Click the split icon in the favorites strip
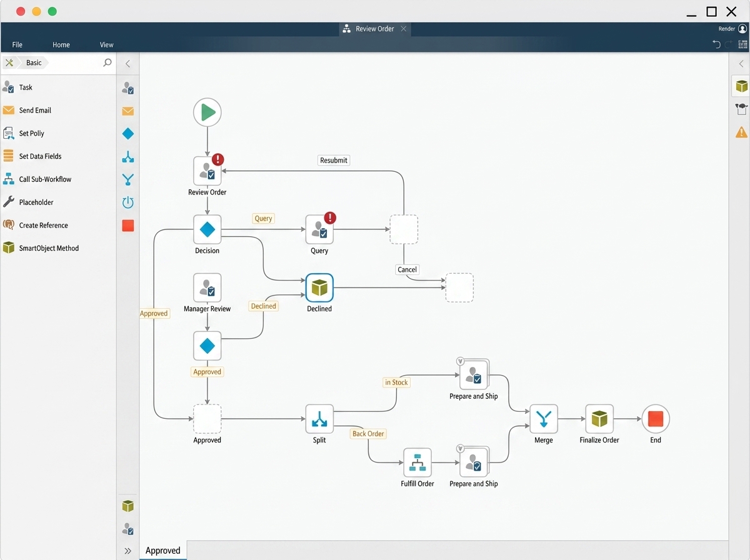This screenshot has width=750, height=560. [x=128, y=157]
